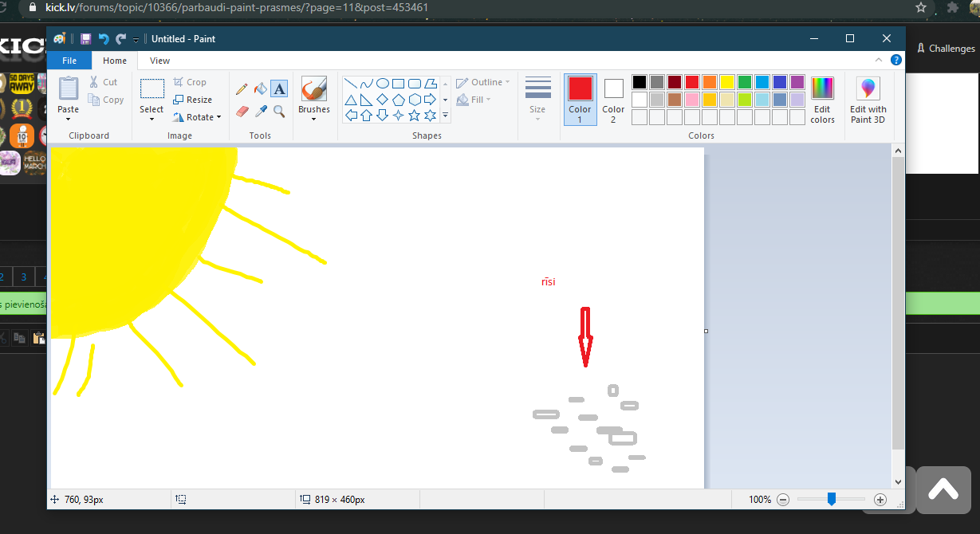Screen dimensions: 980x534
Task: Choose the Right arrow shape
Action: [x=430, y=100]
